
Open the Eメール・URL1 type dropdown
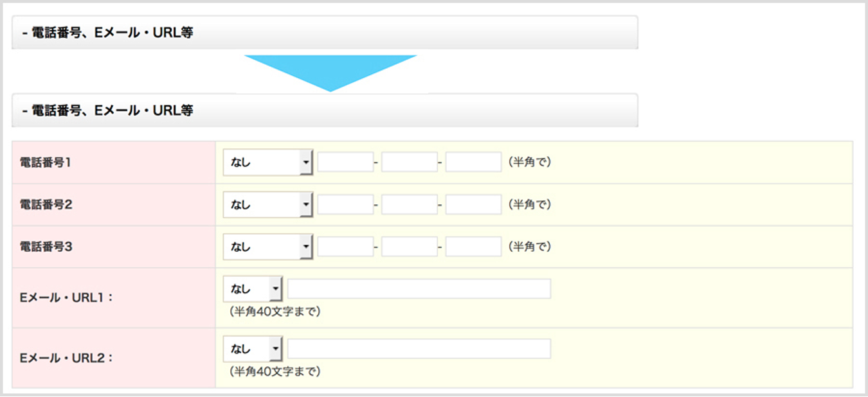[x=253, y=289]
